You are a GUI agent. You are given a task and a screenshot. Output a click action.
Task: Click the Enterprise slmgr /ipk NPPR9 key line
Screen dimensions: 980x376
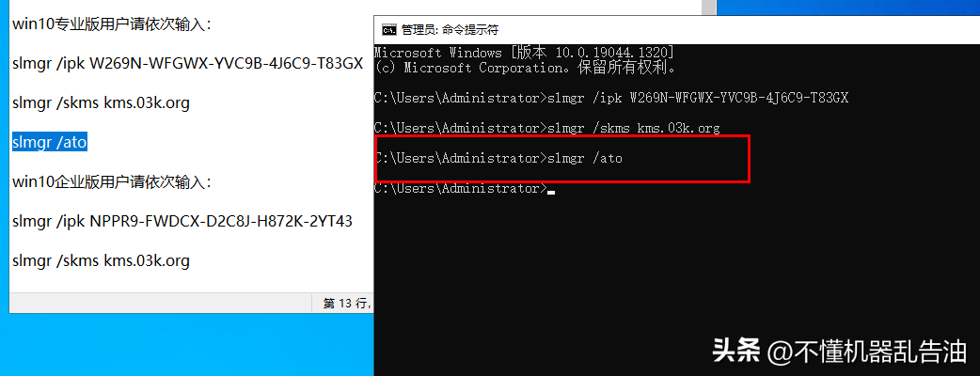(x=182, y=221)
